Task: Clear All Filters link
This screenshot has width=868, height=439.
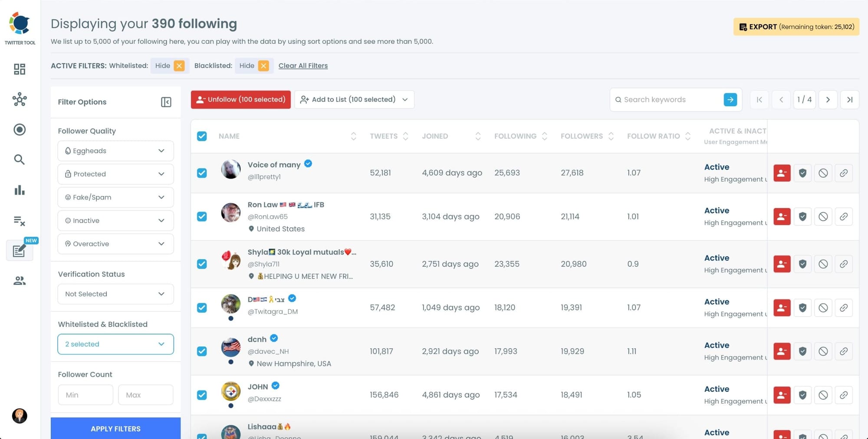Action: pos(303,66)
